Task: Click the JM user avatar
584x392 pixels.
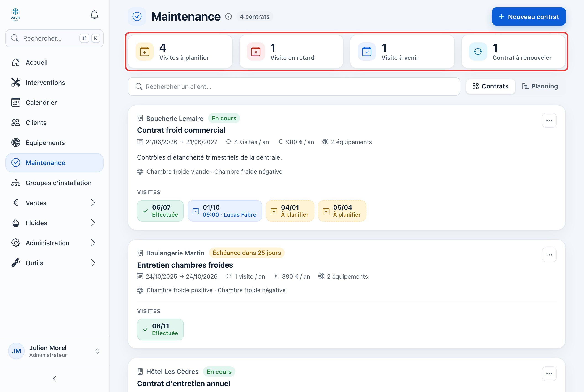Action: (x=16, y=351)
